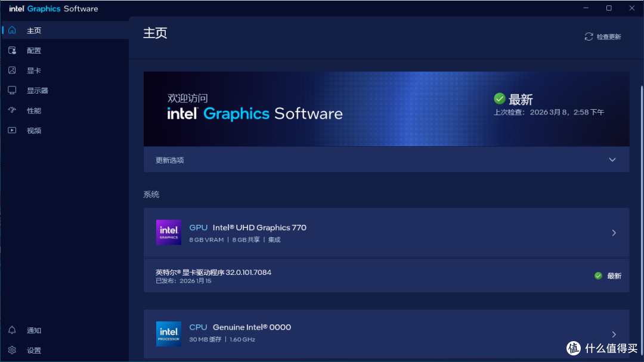Open the 显示器 menu label

point(38,91)
